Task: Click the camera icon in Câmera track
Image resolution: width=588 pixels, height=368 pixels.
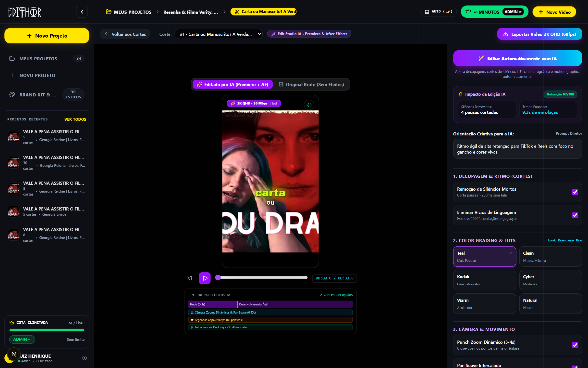Action: (192, 312)
